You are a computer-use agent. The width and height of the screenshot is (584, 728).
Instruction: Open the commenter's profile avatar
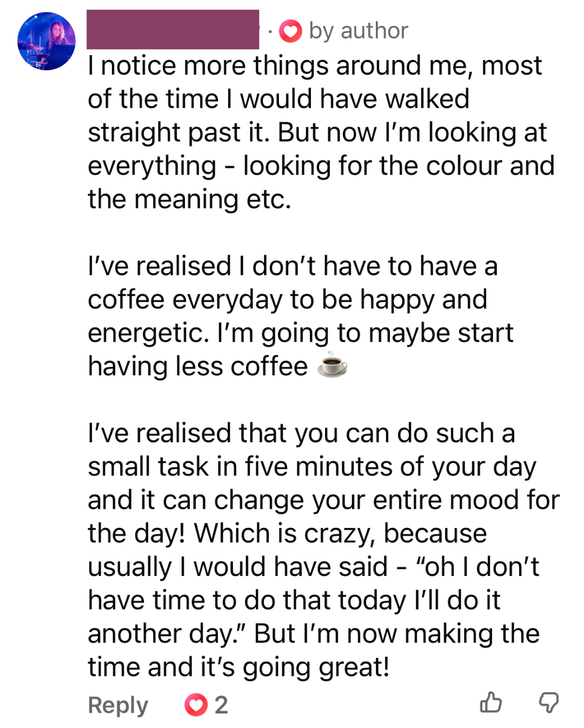(47, 41)
